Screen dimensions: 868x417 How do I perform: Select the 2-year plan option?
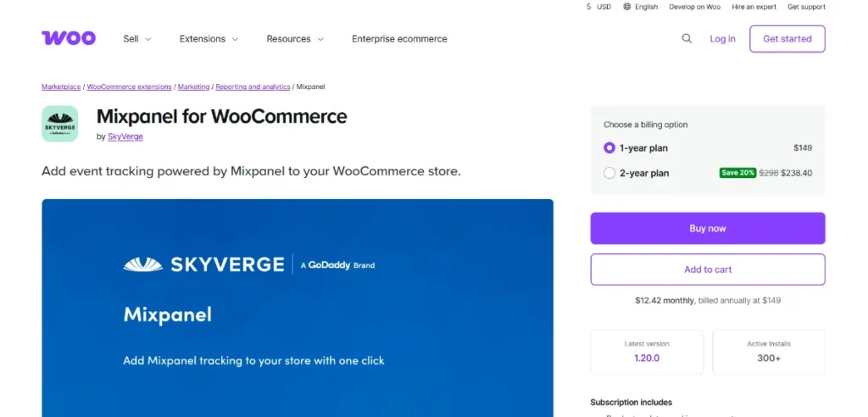(609, 173)
